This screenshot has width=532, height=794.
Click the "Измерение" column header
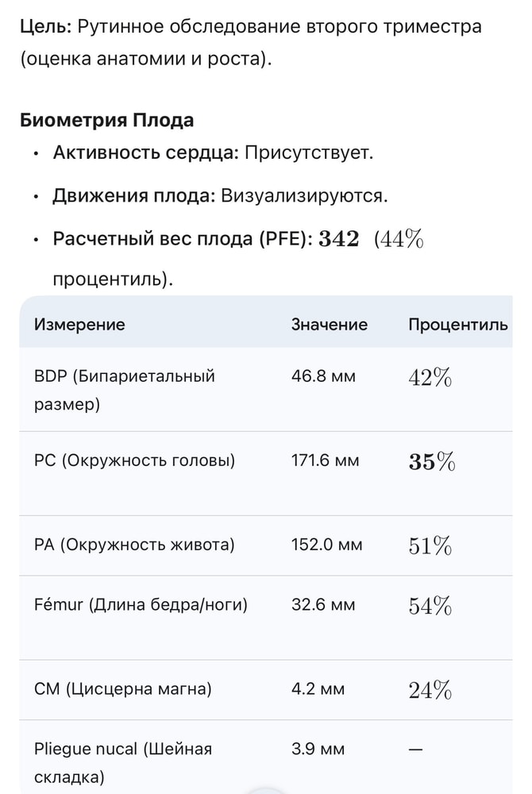[79, 325]
